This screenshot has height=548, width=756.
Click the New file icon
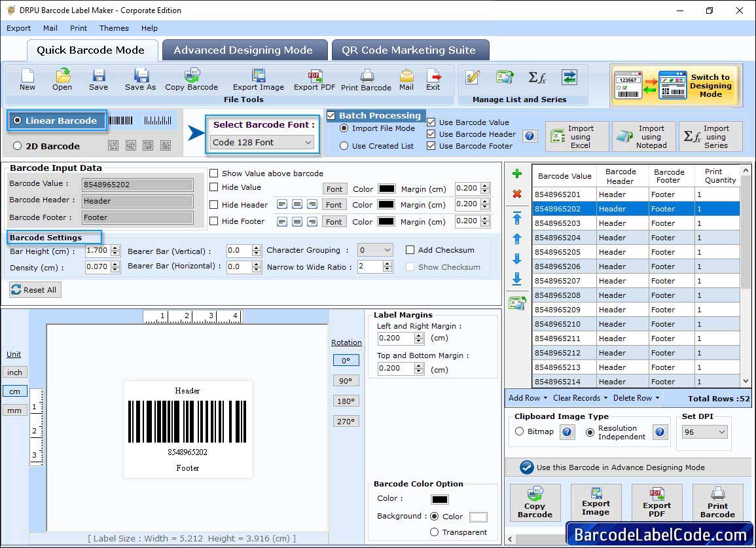pyautogui.click(x=27, y=80)
